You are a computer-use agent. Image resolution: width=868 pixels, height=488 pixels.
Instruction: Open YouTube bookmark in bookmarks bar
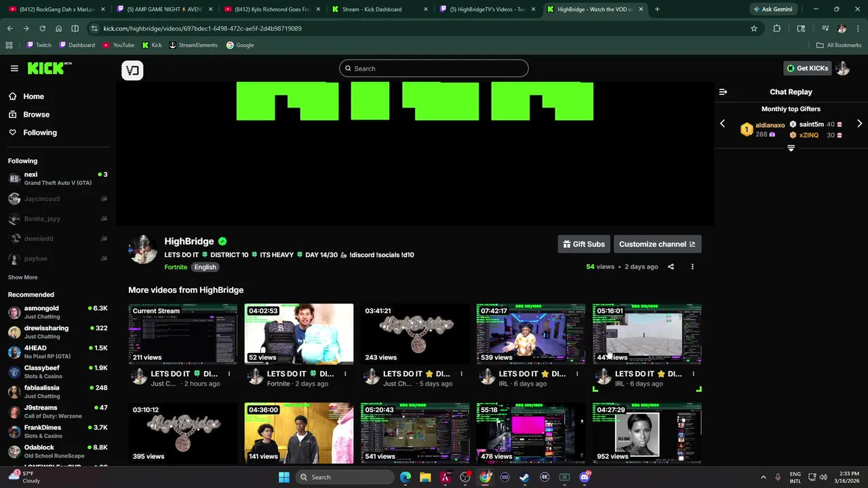click(x=119, y=45)
